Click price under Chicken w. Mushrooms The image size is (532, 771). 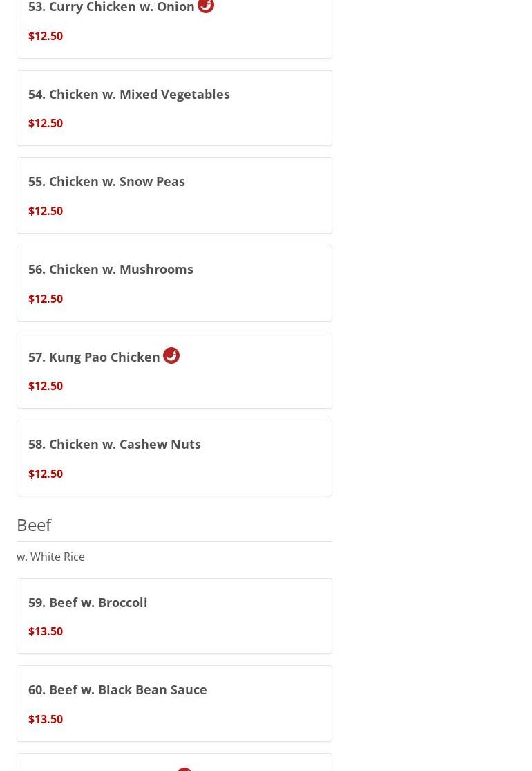pos(46,299)
